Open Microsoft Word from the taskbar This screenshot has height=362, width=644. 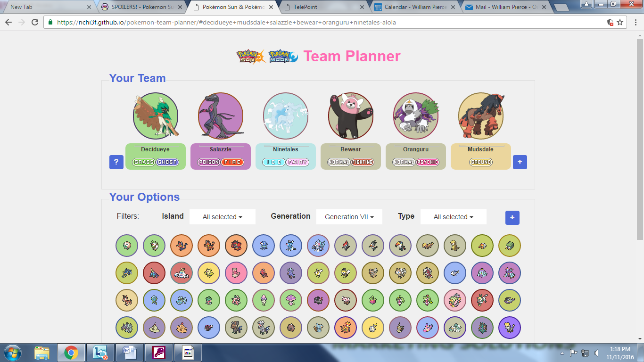[x=130, y=353]
